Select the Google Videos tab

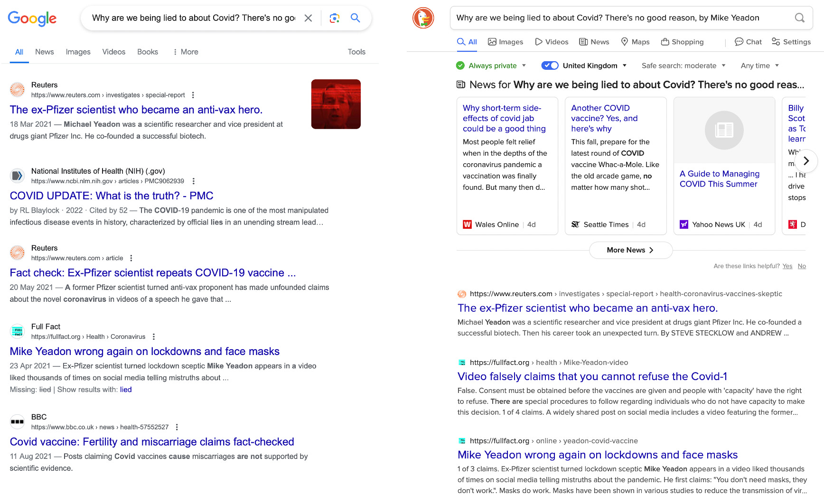point(114,52)
